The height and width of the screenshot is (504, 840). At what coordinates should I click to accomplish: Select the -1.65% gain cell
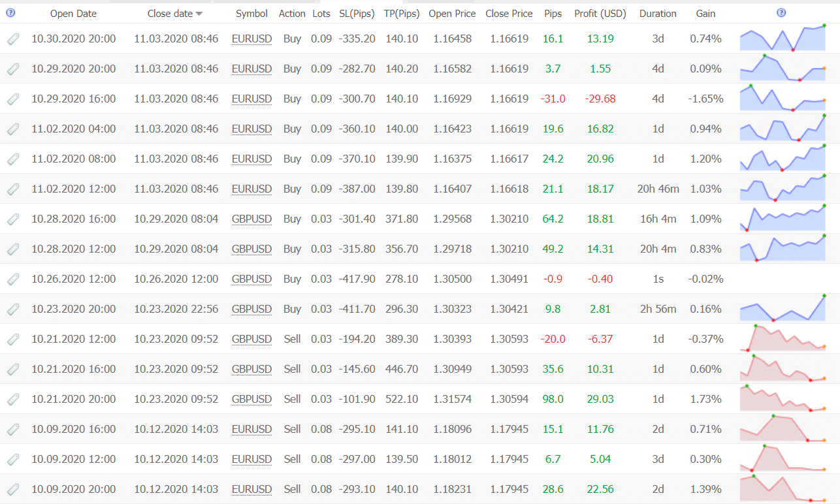[705, 99]
